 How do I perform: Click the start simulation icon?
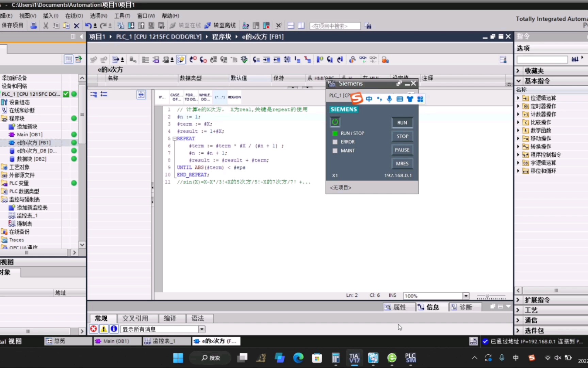point(151,26)
